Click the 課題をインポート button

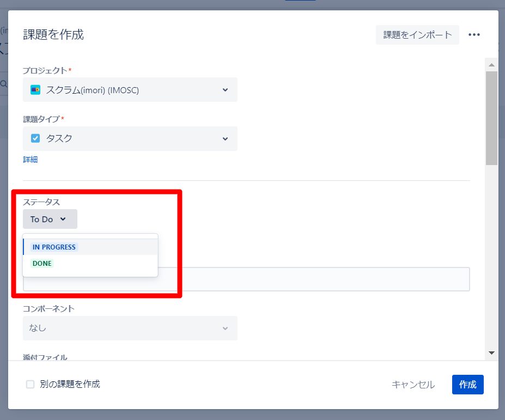pos(417,35)
